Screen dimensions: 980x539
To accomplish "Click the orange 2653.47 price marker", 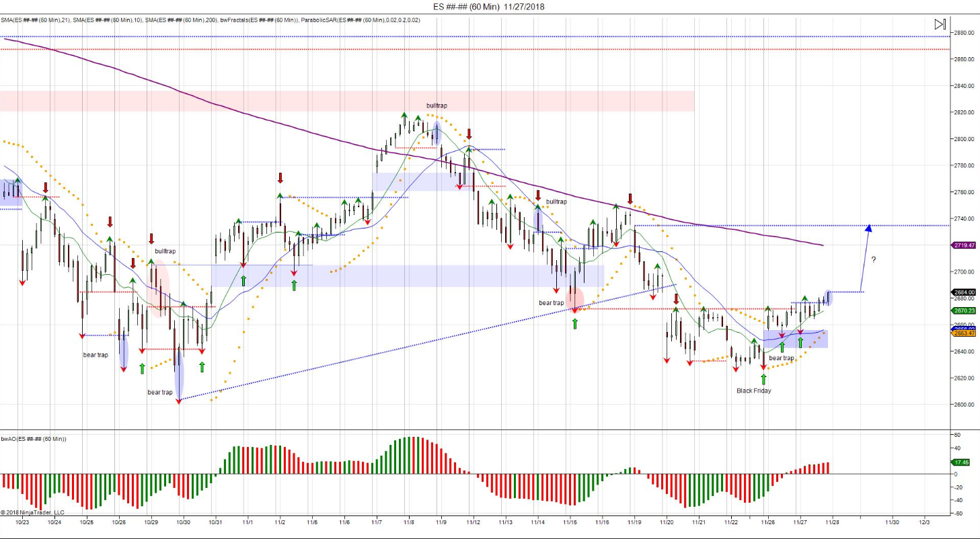I will (x=965, y=333).
